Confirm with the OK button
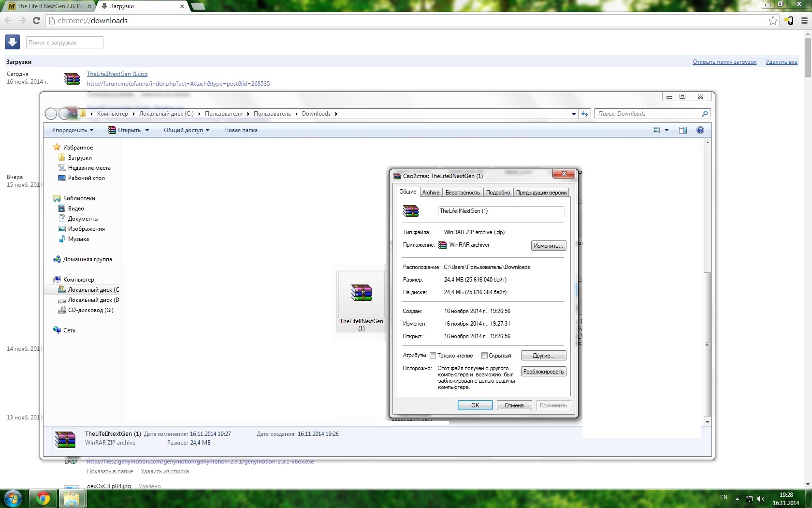This screenshot has height=508, width=812. point(475,405)
